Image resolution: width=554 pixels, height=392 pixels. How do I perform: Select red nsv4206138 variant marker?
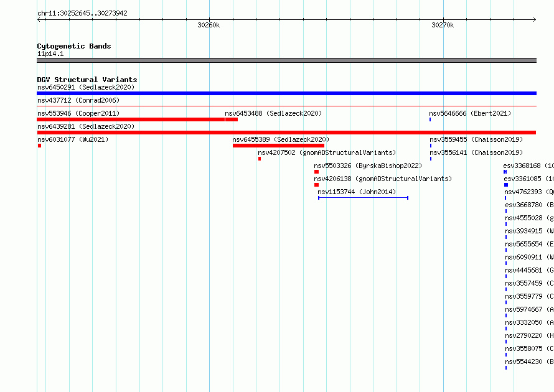click(317, 185)
